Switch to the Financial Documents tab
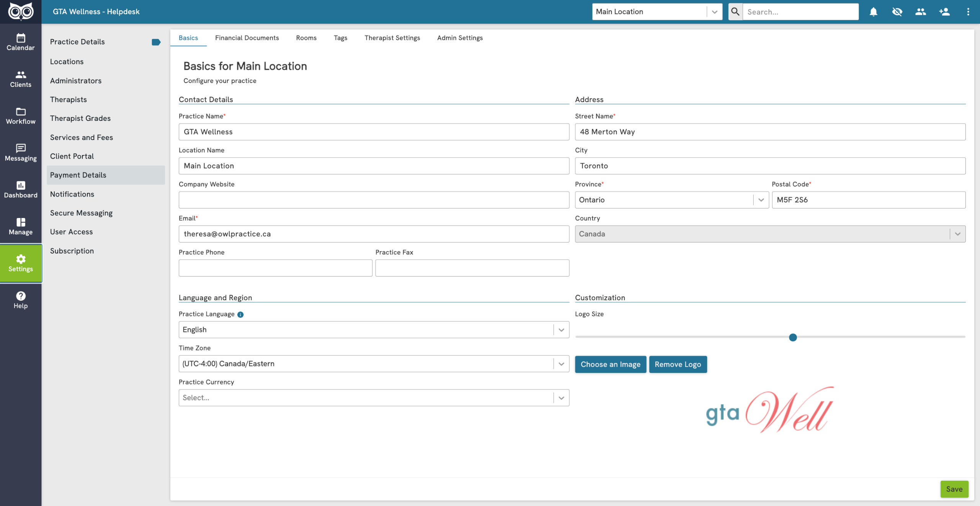Screen dimensions: 980x506 (247, 38)
